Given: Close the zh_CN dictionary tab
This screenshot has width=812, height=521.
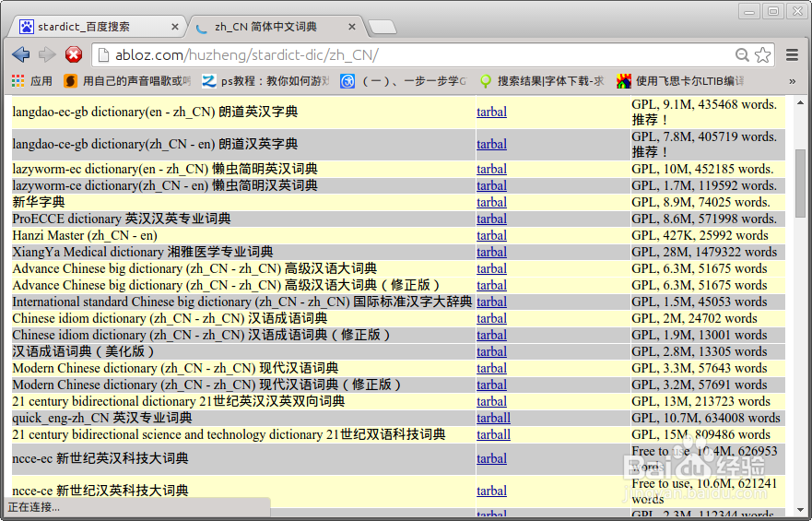Looking at the screenshot, I should (x=352, y=27).
